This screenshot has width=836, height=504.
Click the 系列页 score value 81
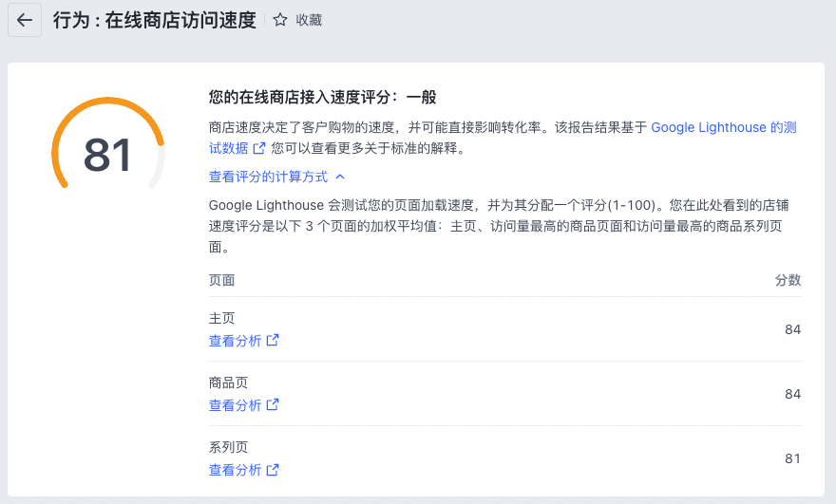pos(793,458)
